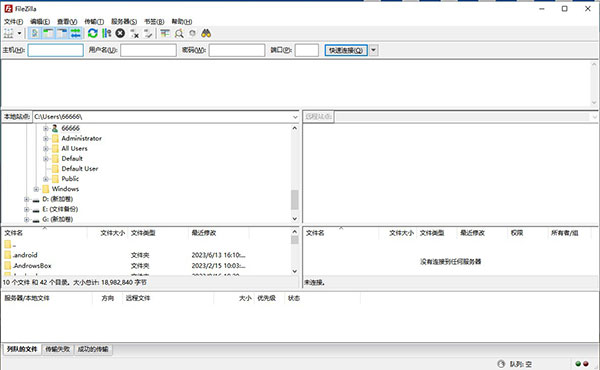Expand the 66666 user folder node
Screen dimensions: 600x370
coord(46,129)
